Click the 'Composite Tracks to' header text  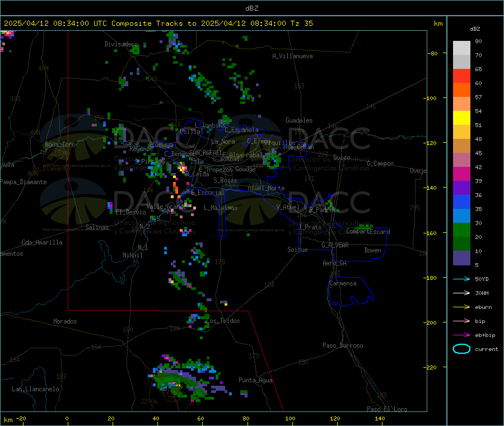(153, 24)
